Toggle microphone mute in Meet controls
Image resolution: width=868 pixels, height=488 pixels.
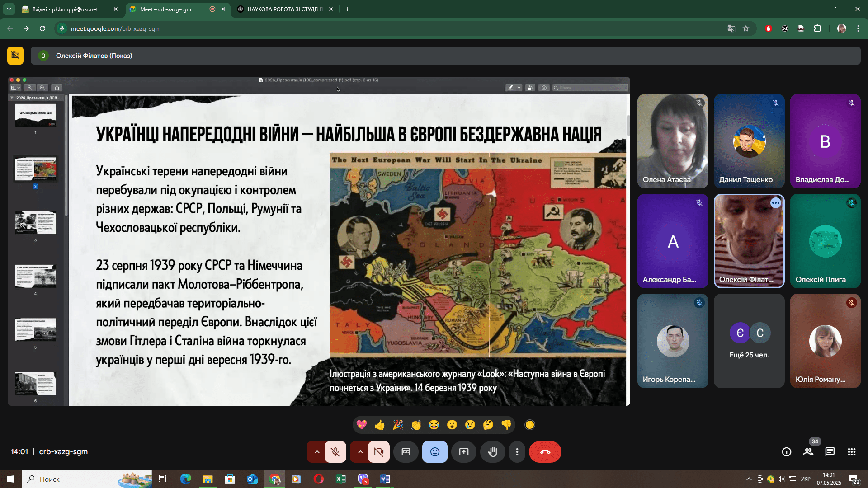pyautogui.click(x=335, y=452)
